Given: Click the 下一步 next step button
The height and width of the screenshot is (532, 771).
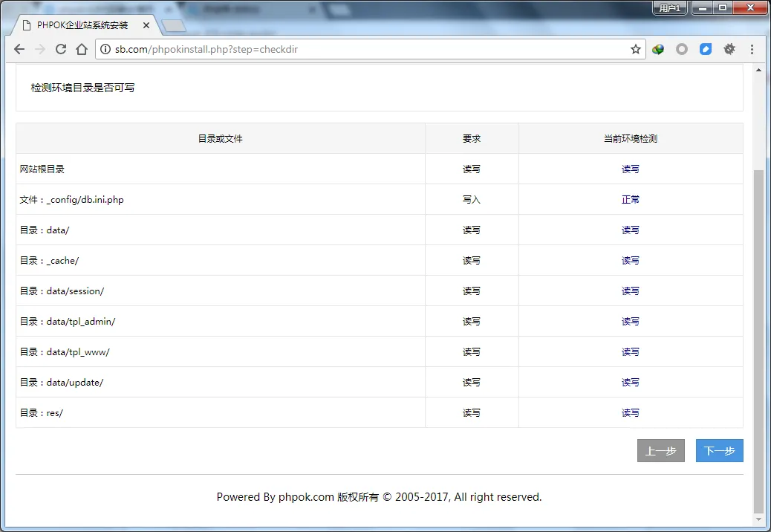Looking at the screenshot, I should pos(719,451).
